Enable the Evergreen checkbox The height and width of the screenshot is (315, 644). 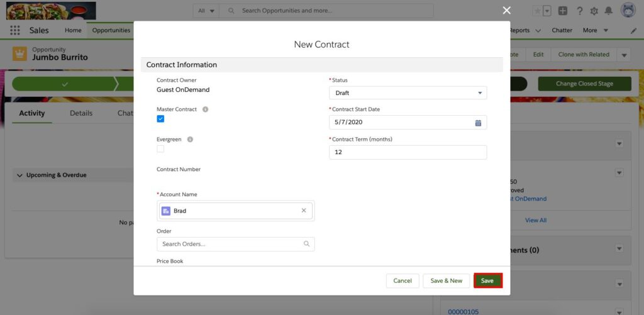160,149
